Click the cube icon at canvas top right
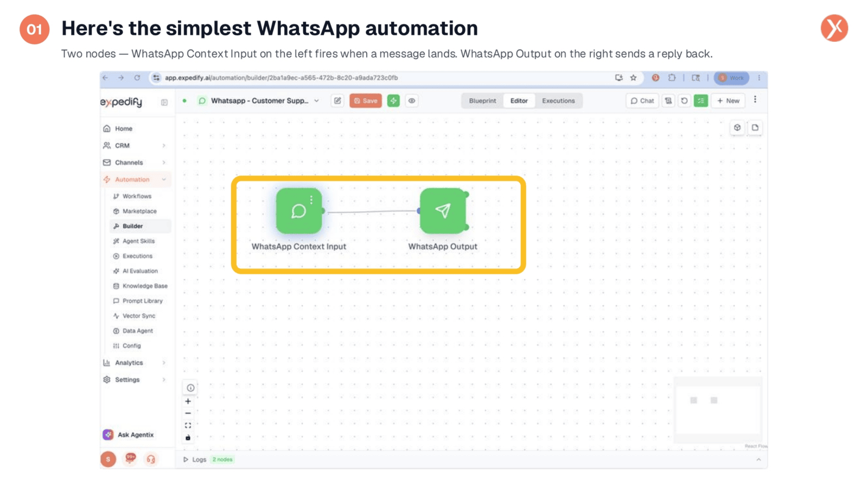Image resolution: width=868 pixels, height=488 pixels. (x=737, y=128)
